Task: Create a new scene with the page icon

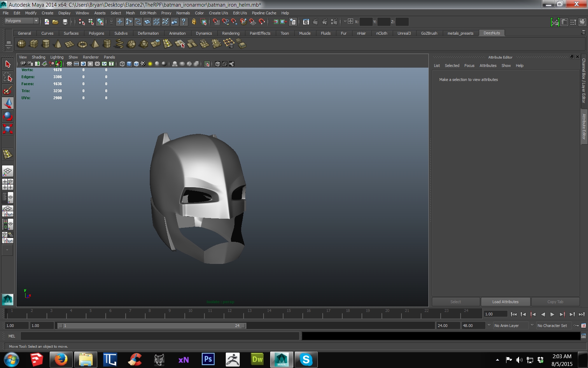Action: tap(47, 22)
